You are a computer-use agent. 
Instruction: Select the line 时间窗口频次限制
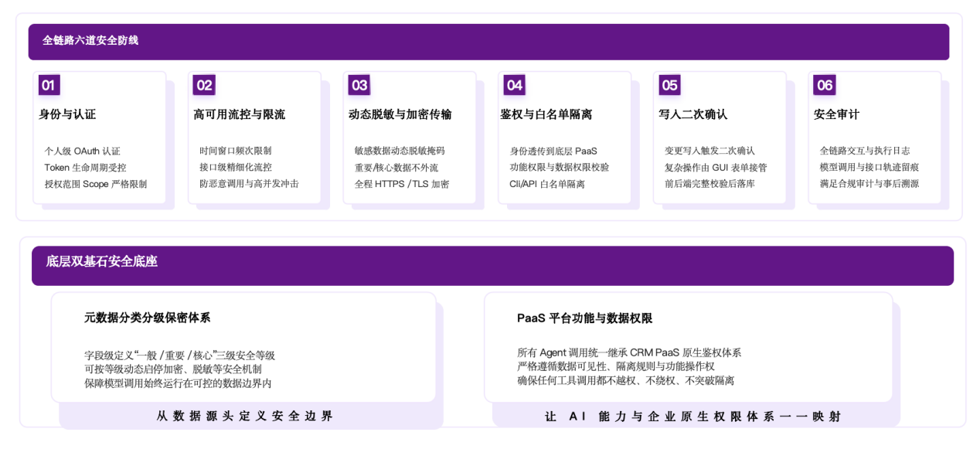[236, 151]
